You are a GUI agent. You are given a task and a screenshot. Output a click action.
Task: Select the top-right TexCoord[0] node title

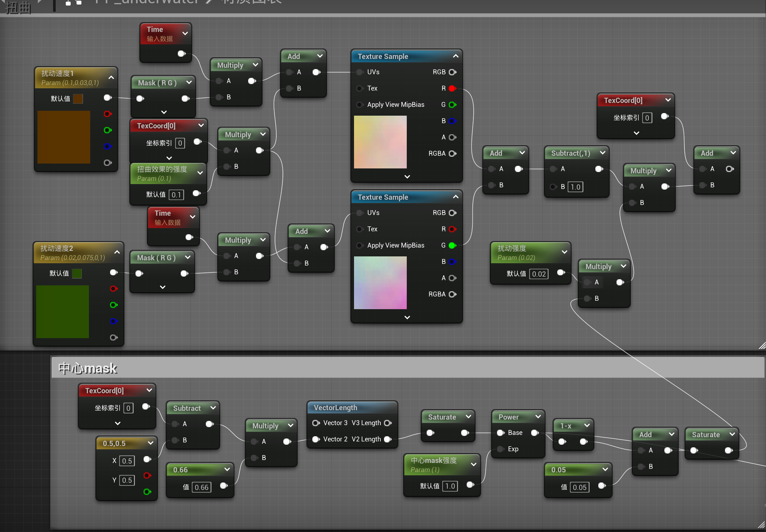pos(623,100)
